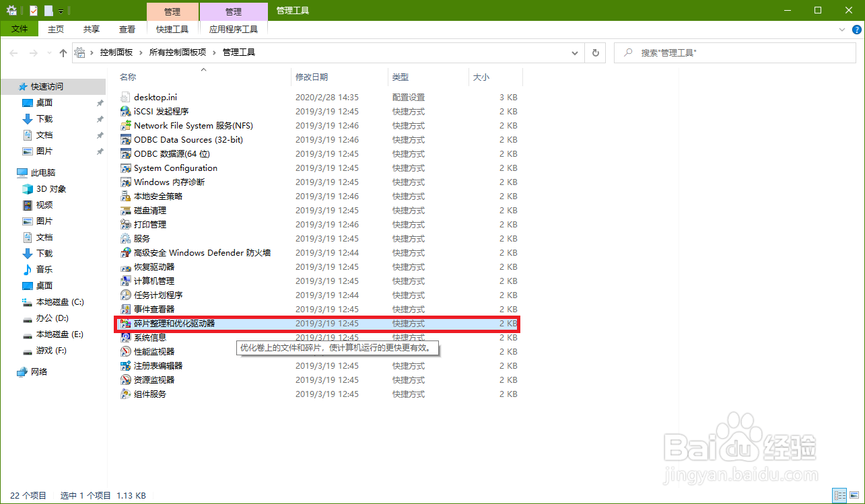Click the 打印管理 icon

click(125, 225)
